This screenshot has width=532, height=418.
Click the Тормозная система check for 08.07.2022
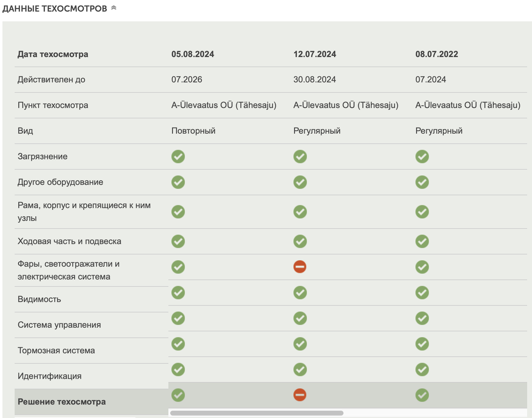(422, 344)
